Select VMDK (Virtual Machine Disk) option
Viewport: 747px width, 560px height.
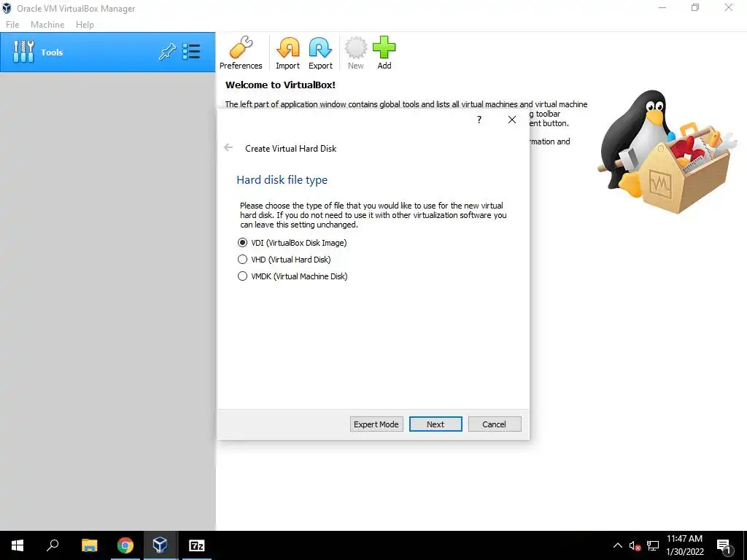pos(293,276)
